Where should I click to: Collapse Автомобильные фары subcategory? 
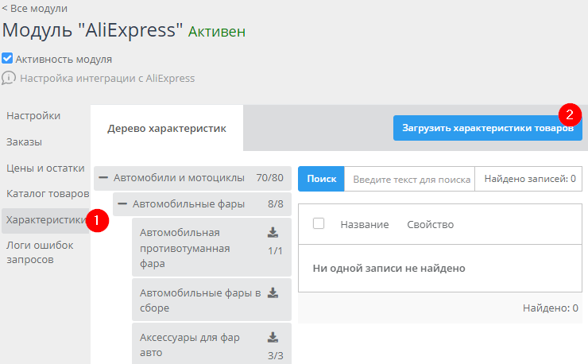click(x=122, y=204)
